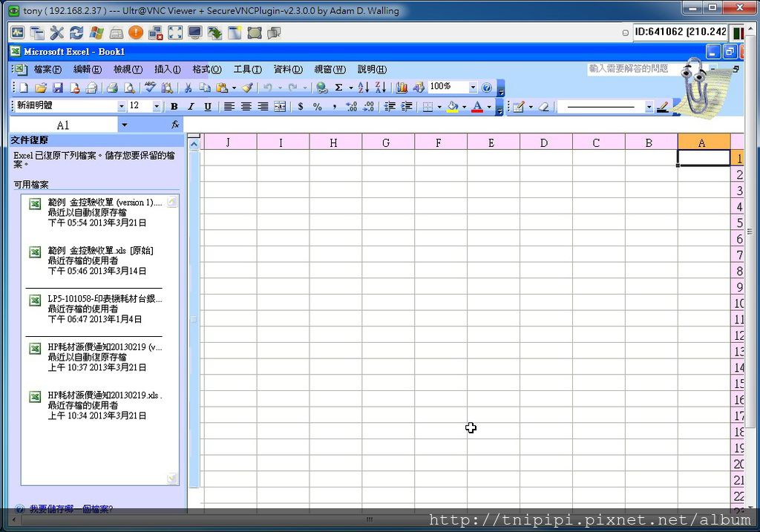This screenshot has height=532, width=760.
Task: Insert a hyperlink using the globe icon
Action: (x=321, y=88)
